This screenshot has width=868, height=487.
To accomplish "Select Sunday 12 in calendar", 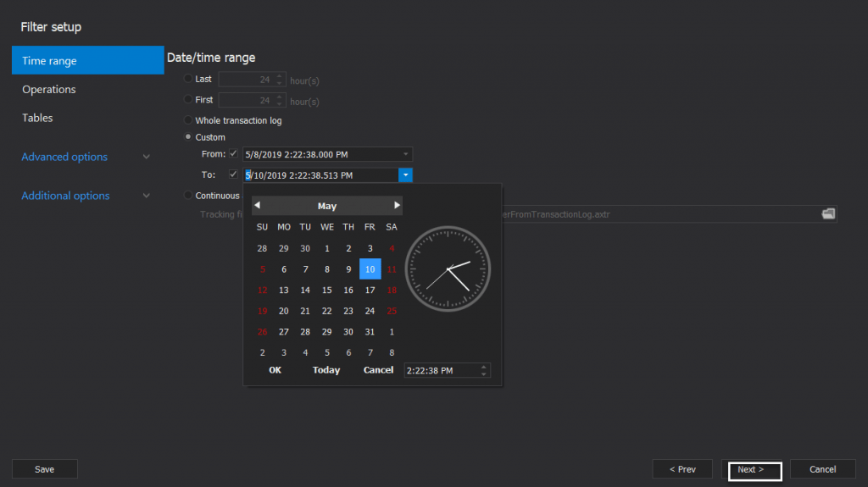I will (x=263, y=290).
